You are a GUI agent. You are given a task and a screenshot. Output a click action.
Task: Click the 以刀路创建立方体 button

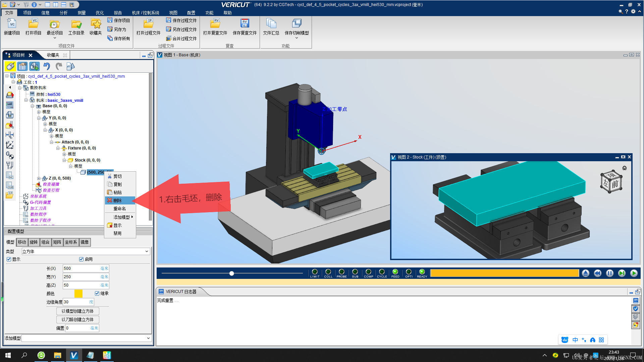(x=77, y=319)
